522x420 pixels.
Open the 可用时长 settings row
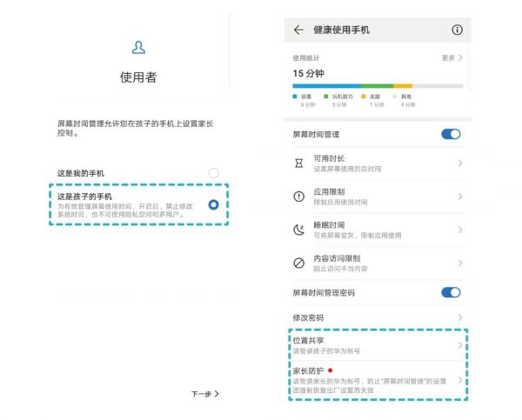pyautogui.click(x=374, y=163)
